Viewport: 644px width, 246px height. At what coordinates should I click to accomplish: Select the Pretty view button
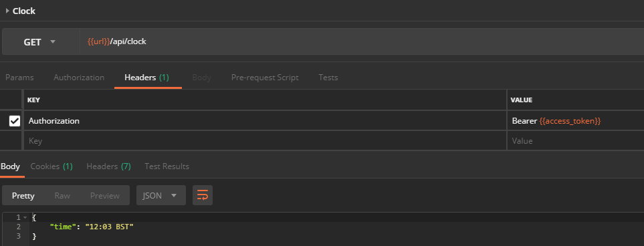pyautogui.click(x=23, y=195)
